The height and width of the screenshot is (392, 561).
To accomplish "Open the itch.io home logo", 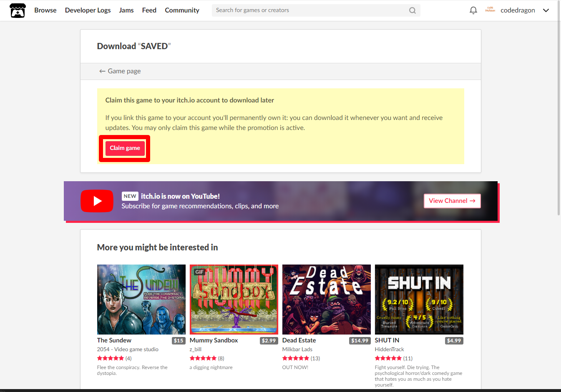I will tap(18, 10).
